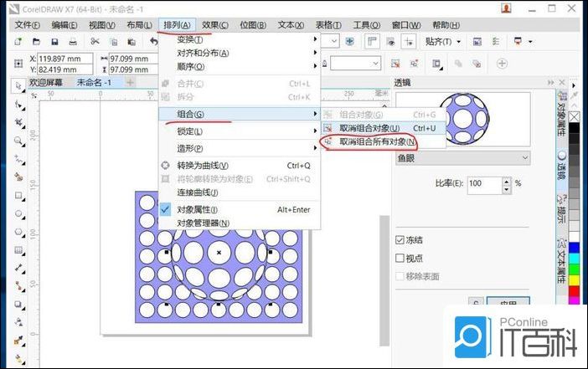Check the 视点 checkbox

coord(400,258)
